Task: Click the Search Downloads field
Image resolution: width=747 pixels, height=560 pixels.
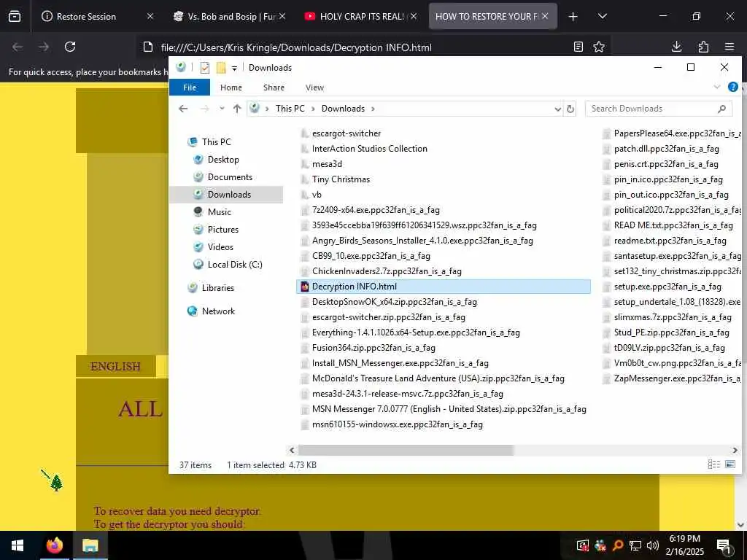Action: (659, 109)
